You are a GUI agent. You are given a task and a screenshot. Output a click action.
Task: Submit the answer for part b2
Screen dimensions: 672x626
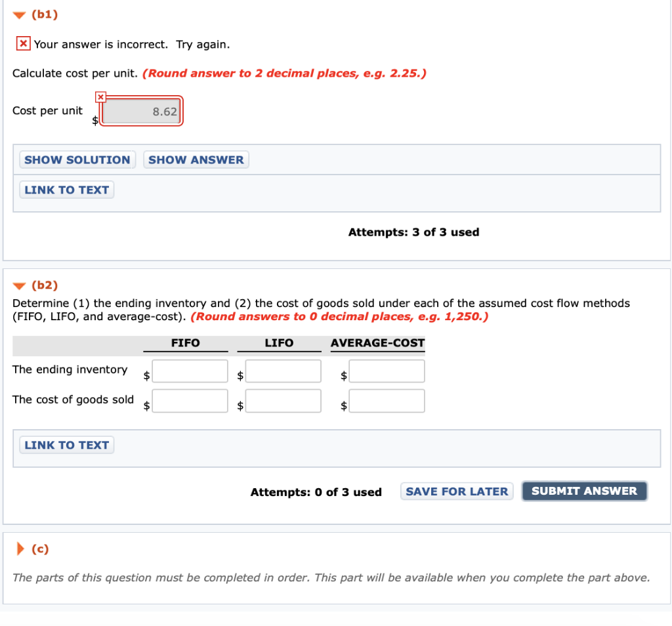[583, 490]
